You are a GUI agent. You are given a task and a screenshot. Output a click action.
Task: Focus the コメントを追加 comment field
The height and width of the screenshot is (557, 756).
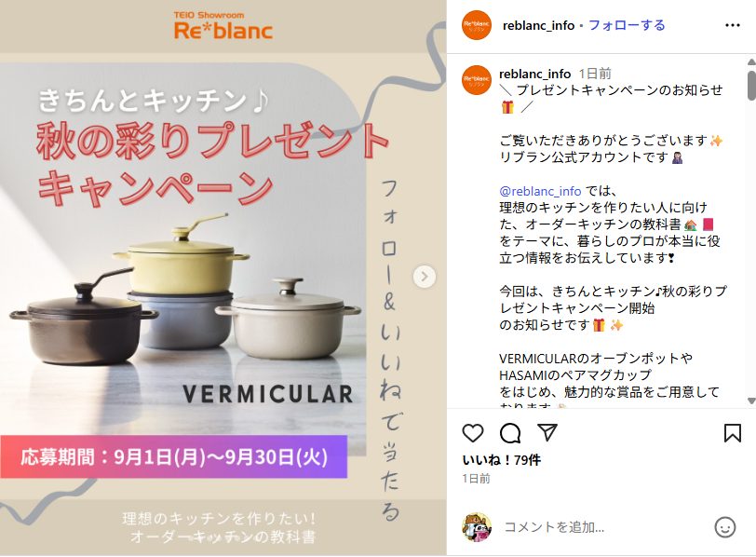[x=602, y=527]
